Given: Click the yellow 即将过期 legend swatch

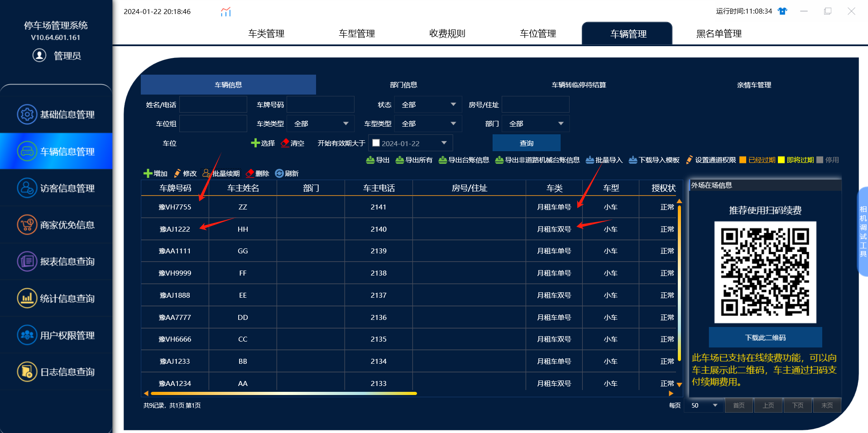Looking at the screenshot, I should (x=781, y=160).
